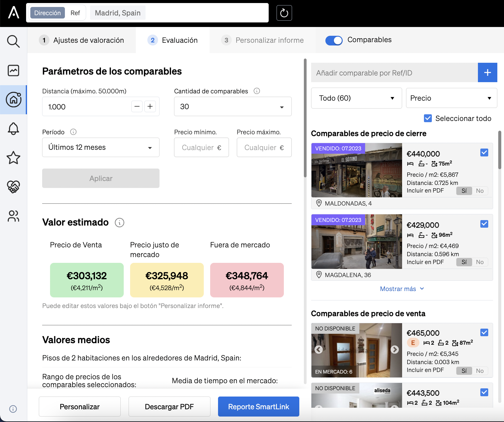504x422 pixels.
Task: Toggle the Seleccionar todo checkbox
Action: tap(428, 118)
